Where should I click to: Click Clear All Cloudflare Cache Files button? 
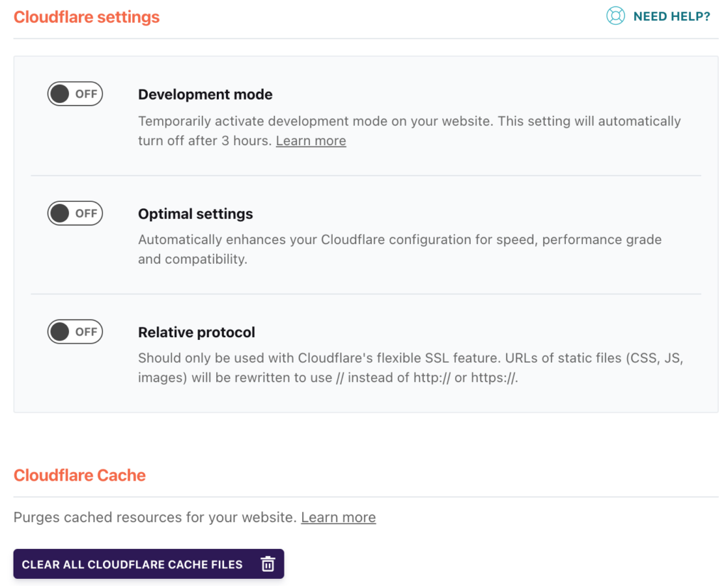point(149,564)
